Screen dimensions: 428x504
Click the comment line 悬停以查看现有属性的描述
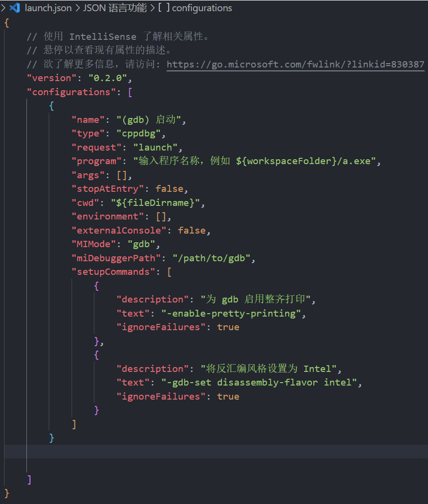(x=100, y=50)
